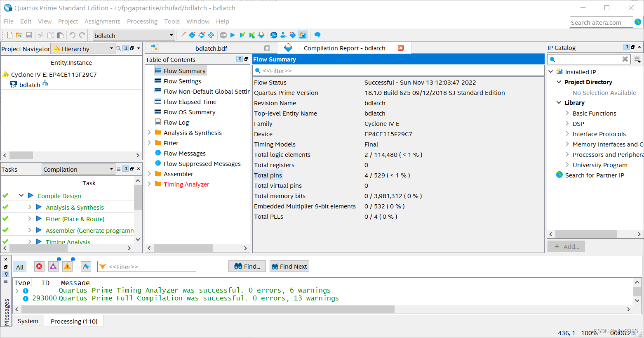Open a file using the toolbar folder icon

[x=19, y=35]
